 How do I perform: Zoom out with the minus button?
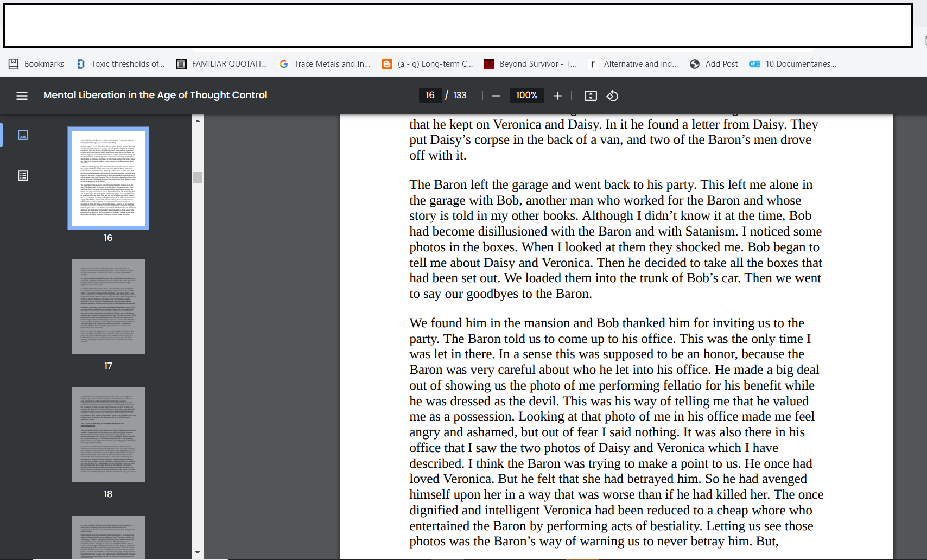[496, 96]
